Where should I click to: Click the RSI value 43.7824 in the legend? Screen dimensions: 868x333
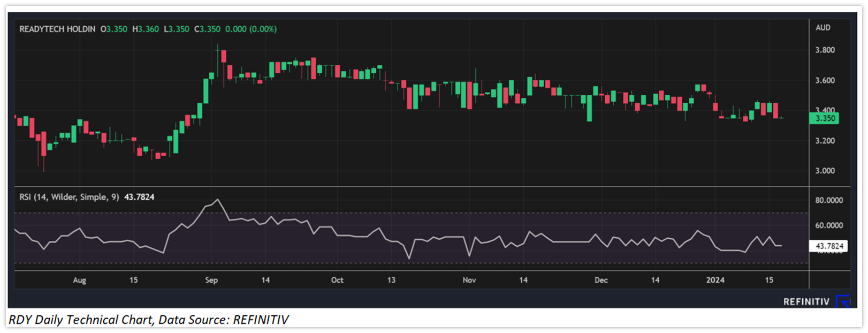[x=139, y=197]
